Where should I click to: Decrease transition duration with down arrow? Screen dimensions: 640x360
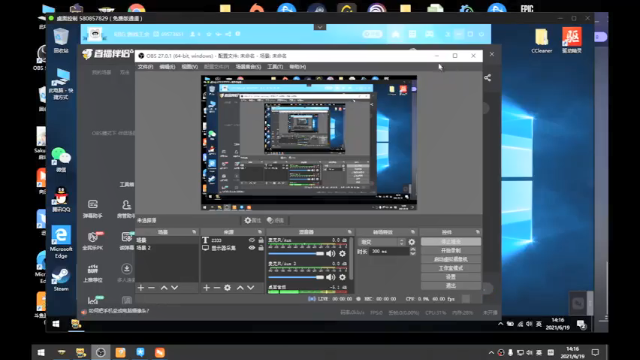(x=413, y=253)
